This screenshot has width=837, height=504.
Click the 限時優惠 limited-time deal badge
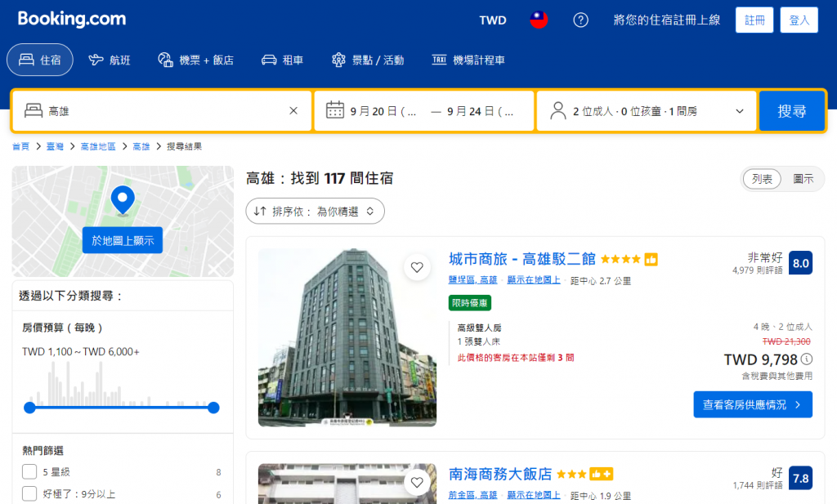click(470, 303)
